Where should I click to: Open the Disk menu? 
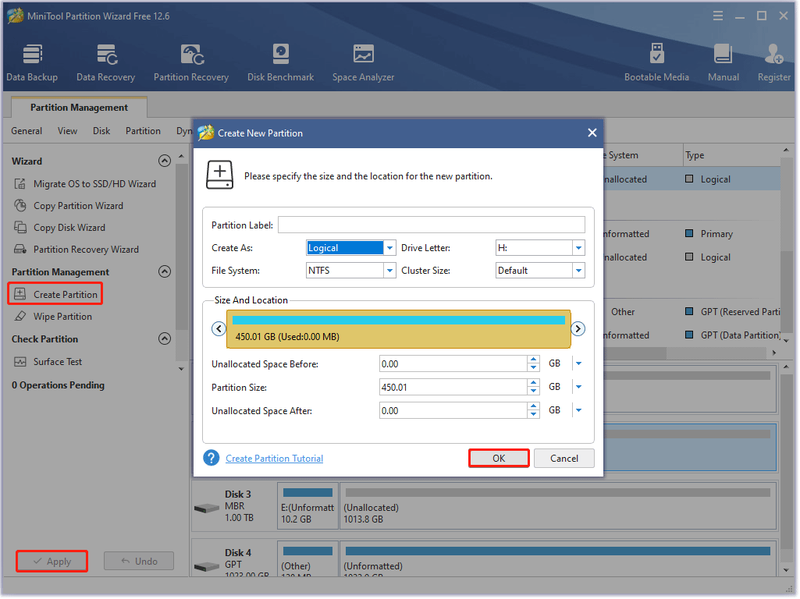pyautogui.click(x=102, y=131)
